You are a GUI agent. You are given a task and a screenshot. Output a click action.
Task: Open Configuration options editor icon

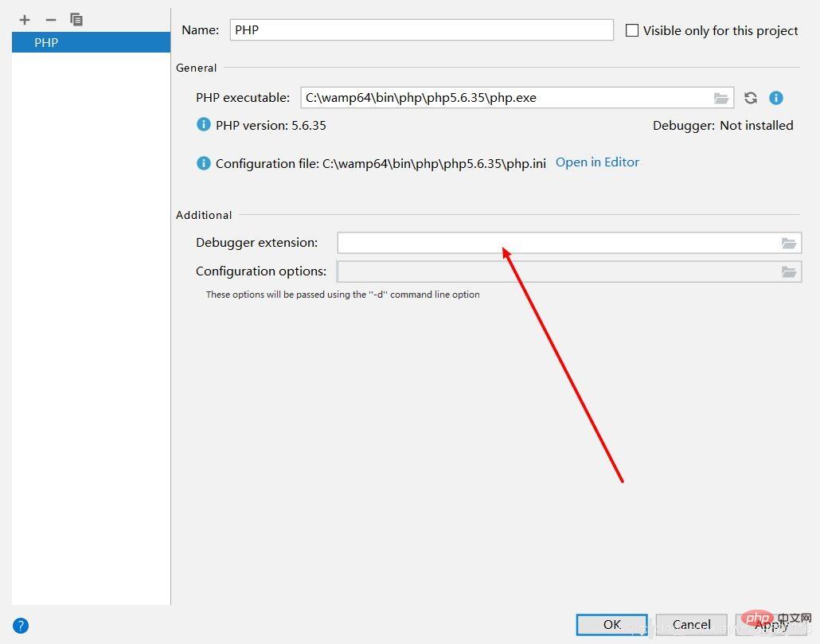pyautogui.click(x=789, y=271)
